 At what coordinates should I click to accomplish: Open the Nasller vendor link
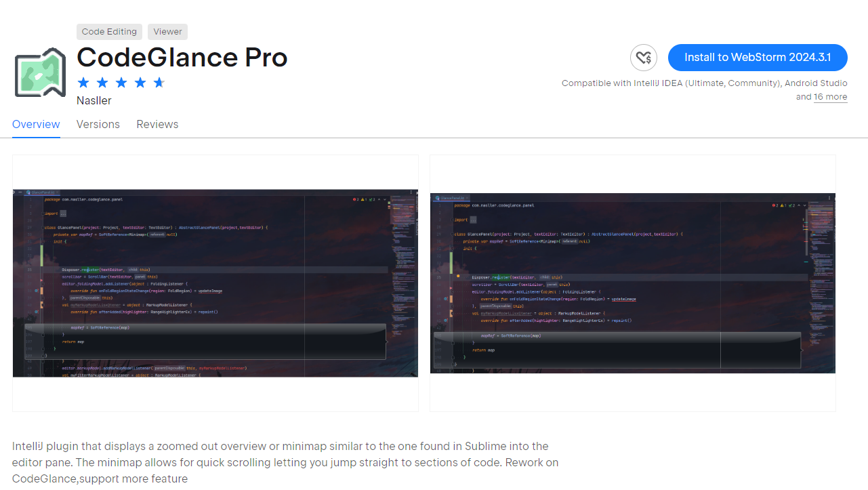coord(94,101)
